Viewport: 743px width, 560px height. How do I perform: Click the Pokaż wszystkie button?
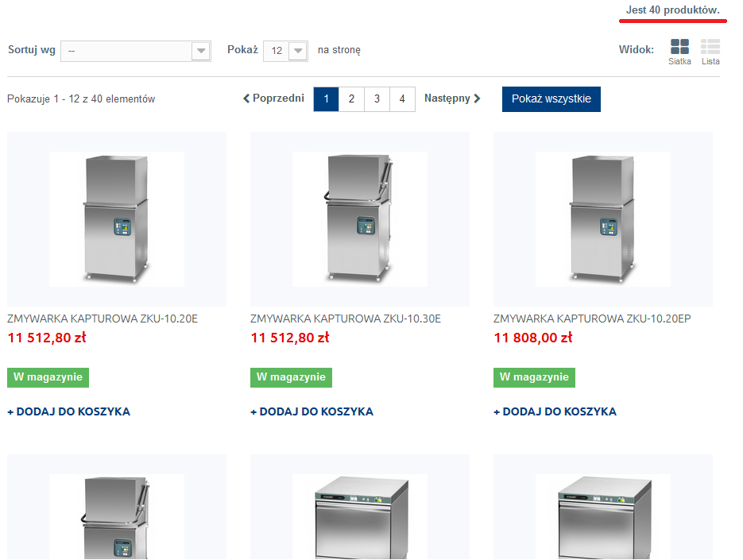tap(551, 99)
